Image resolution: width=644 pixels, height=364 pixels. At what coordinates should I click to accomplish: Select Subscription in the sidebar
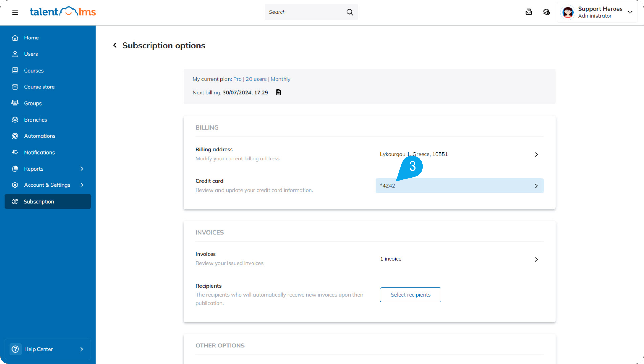(39, 201)
